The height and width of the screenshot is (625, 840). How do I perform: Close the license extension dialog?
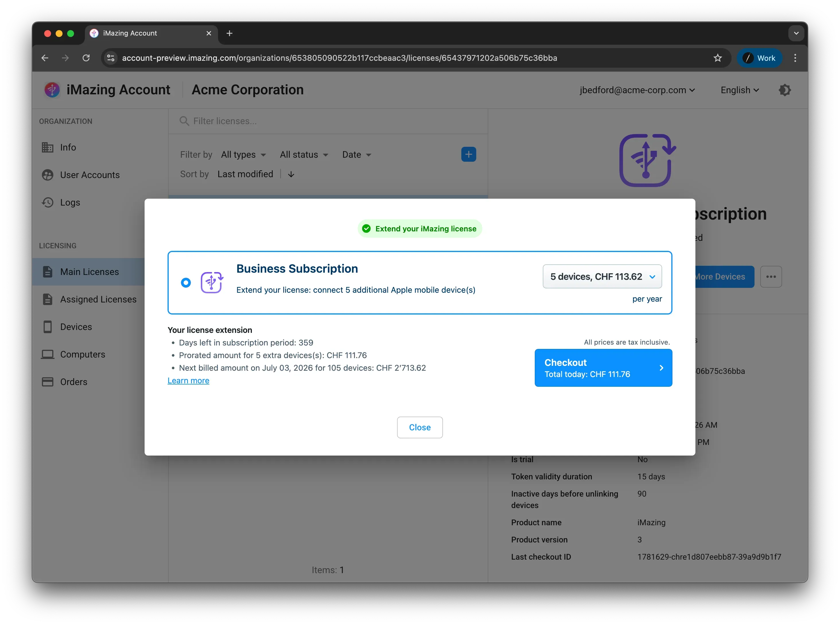click(419, 427)
